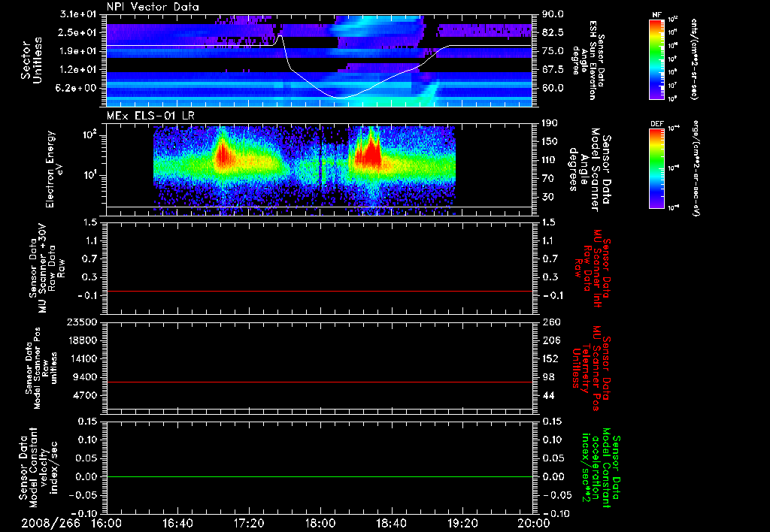Click the 3.1e+01 sector tick label

click(79, 14)
